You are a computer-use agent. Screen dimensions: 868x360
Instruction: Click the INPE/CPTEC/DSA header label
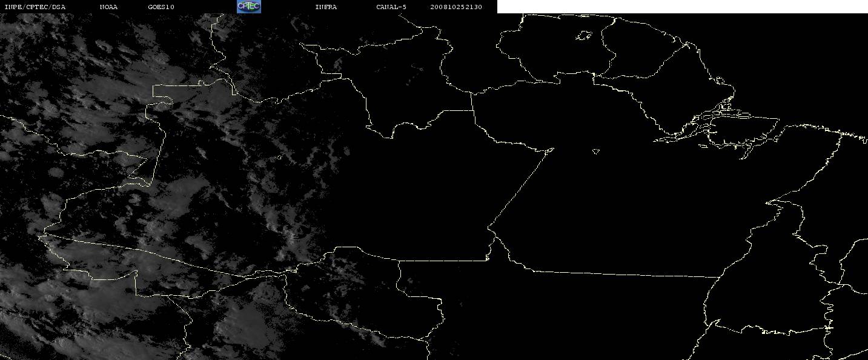pyautogui.click(x=35, y=7)
